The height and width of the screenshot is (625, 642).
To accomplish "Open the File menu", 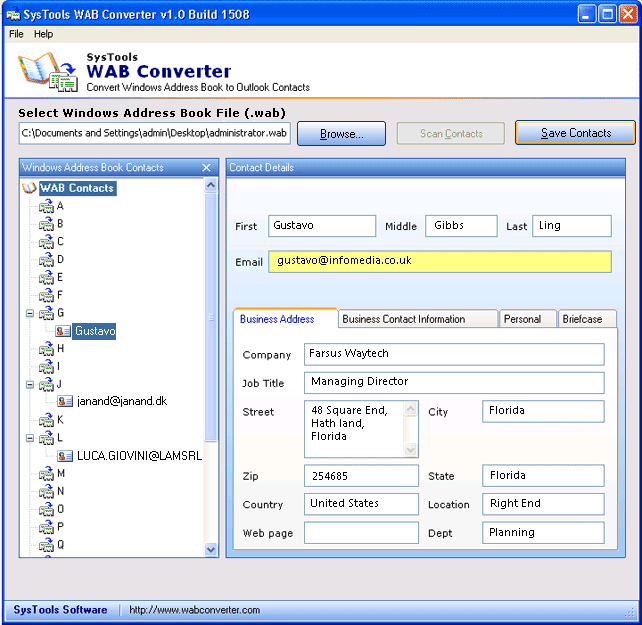I will (x=16, y=34).
